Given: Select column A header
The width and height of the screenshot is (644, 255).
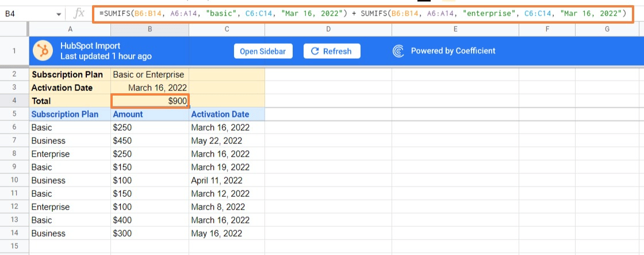Looking at the screenshot, I should click(70, 29).
